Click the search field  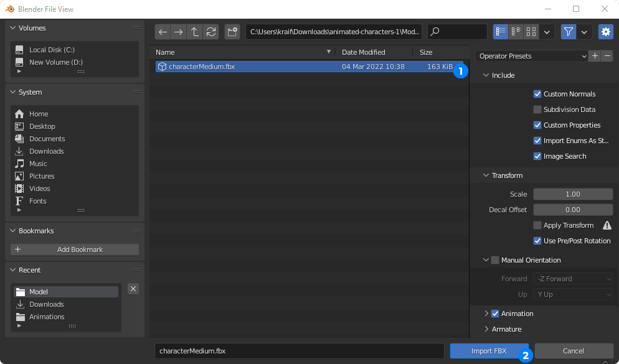pyautogui.click(x=458, y=32)
